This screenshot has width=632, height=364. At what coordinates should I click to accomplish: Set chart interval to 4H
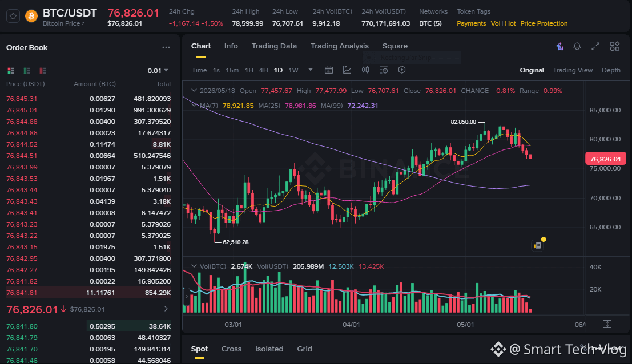click(263, 70)
